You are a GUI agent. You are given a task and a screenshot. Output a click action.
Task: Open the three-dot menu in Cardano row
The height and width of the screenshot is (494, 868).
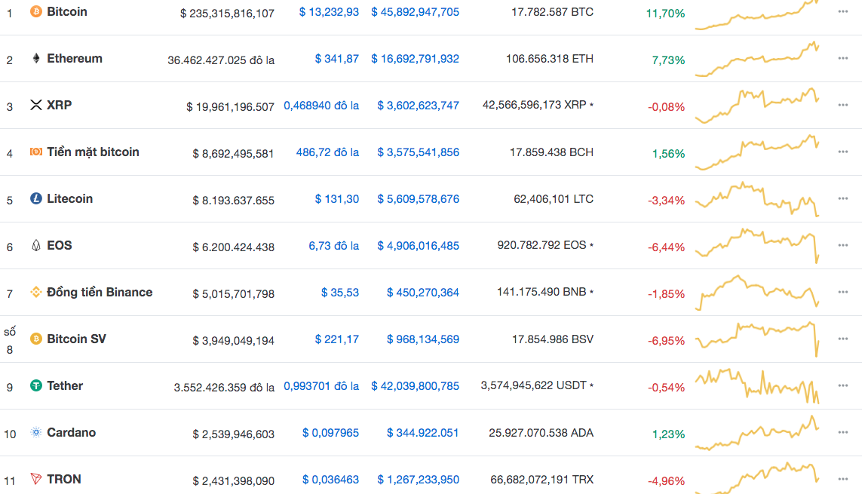[x=843, y=432]
